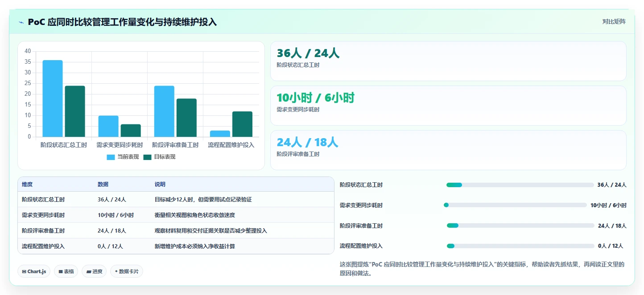Click the 流程配置维护投入 label under the chart
This screenshot has width=644, height=295.
(231, 145)
